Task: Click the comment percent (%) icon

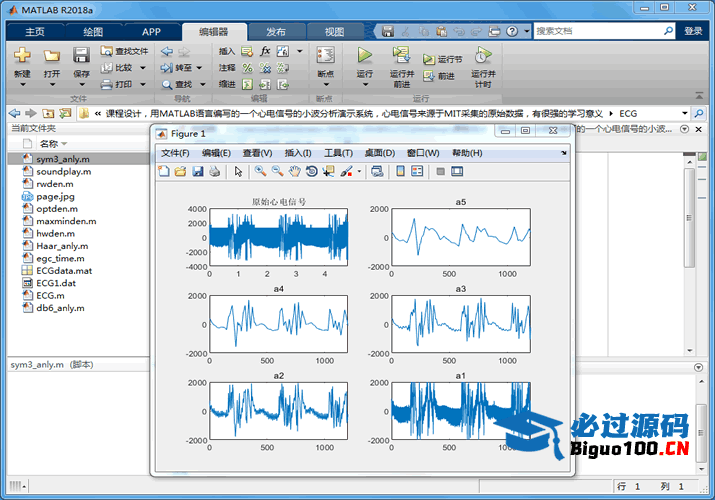Action: [x=247, y=67]
